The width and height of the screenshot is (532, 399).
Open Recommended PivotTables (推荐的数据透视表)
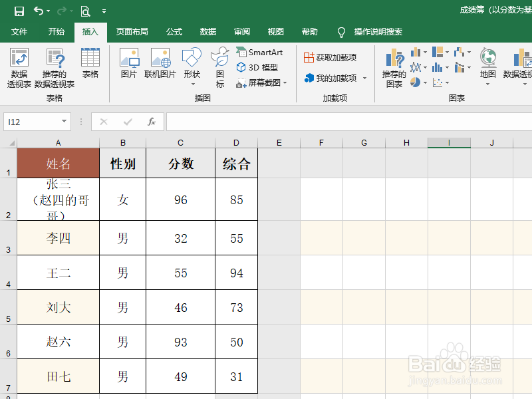coord(55,67)
